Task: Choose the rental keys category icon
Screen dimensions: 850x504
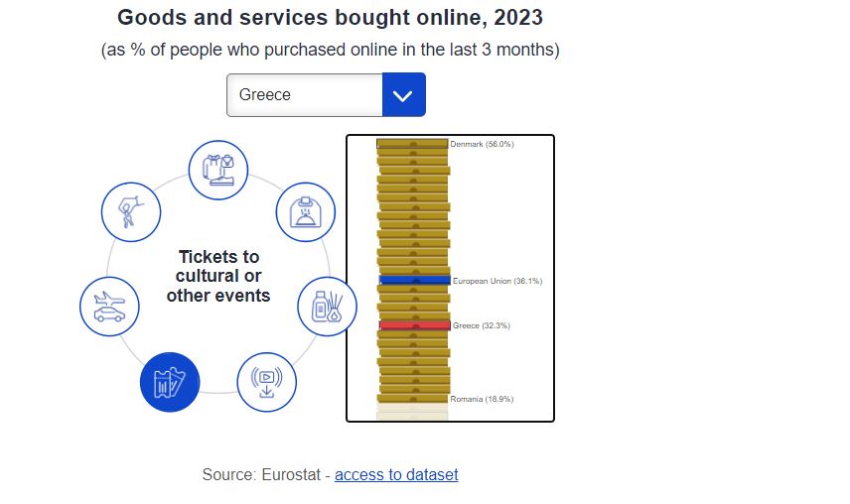Action: pos(131,211)
